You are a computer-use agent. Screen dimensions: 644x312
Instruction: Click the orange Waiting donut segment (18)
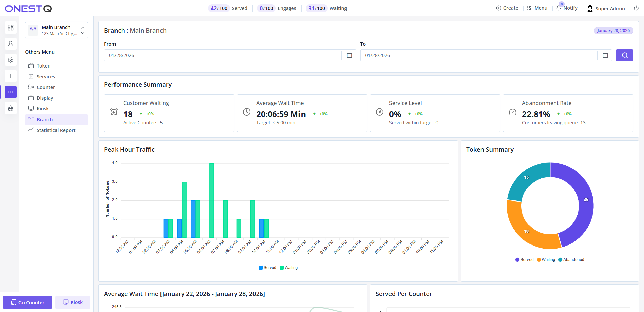pos(526,231)
